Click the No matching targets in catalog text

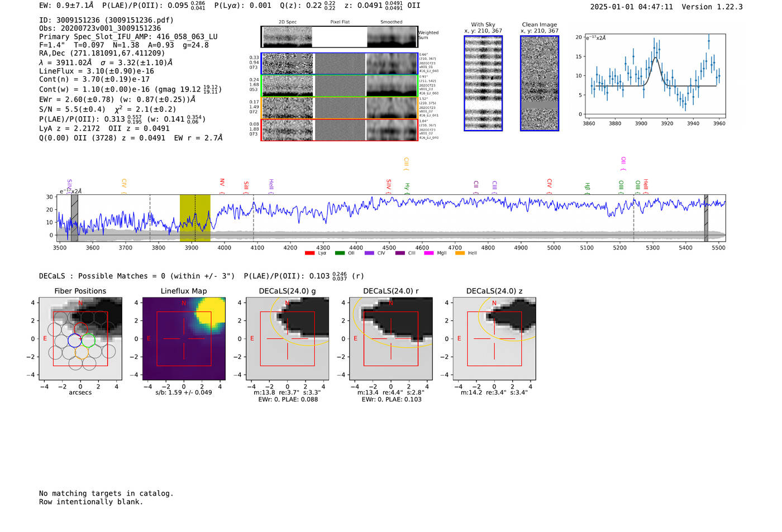click(x=106, y=493)
